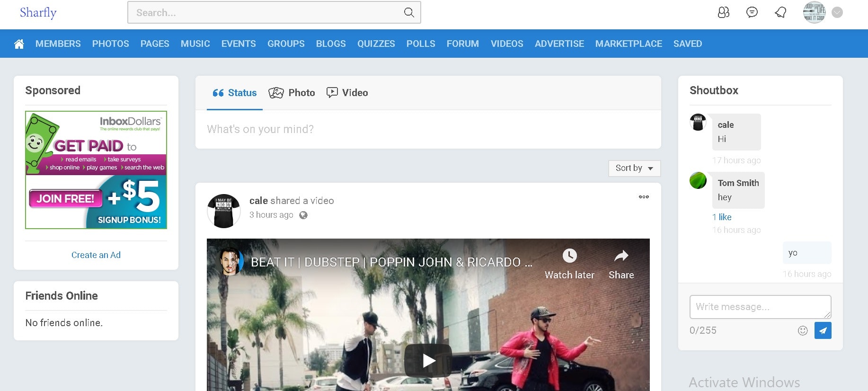
Task: Open the emoji smiley picker
Action: point(803,330)
